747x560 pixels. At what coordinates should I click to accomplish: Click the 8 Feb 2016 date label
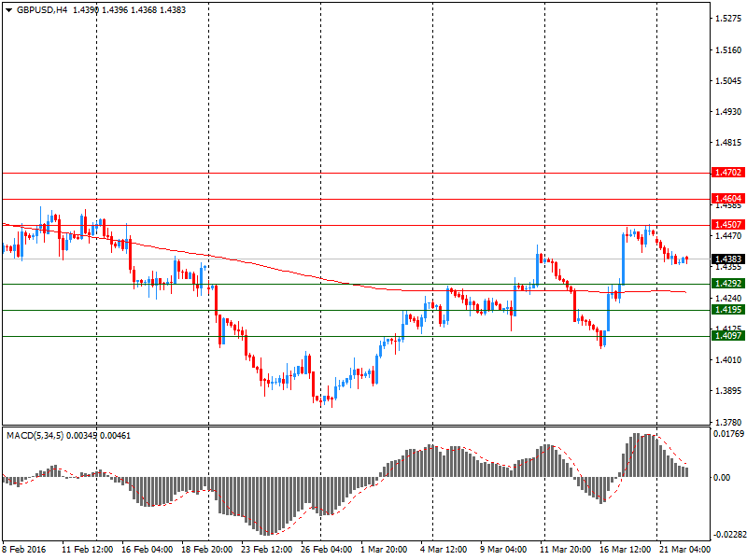click(x=24, y=550)
